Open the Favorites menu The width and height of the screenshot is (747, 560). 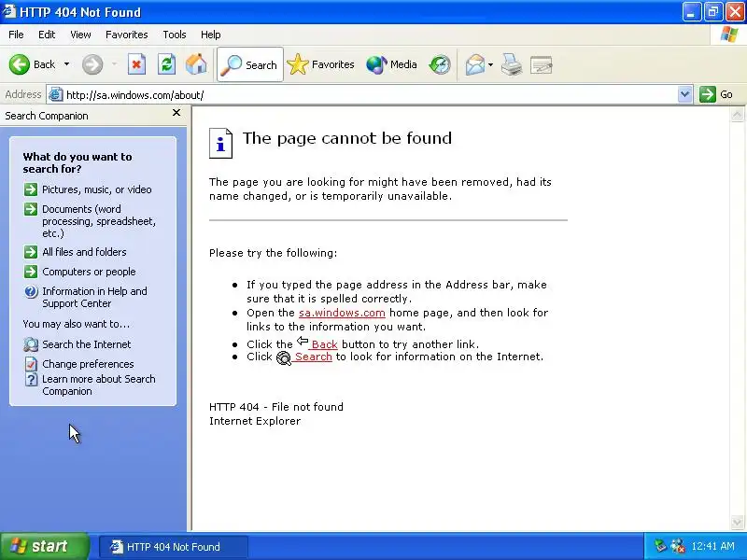[127, 35]
